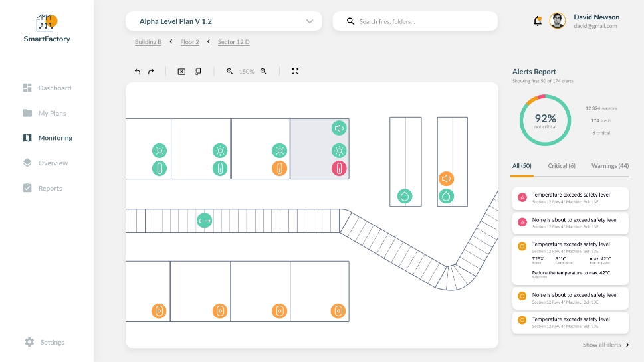Viewport: 644px width, 362px height.
Task: Select water drop sensor below orange speaker
Action: 447,196
